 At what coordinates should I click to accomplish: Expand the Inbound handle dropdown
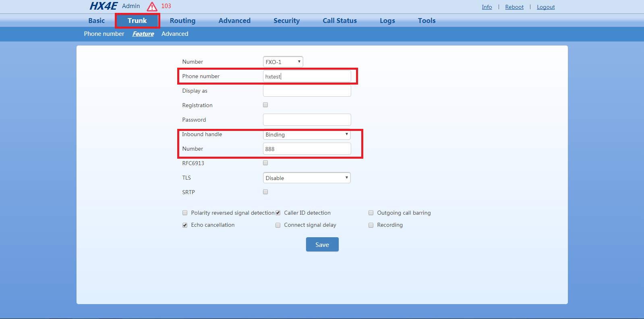coord(306,135)
